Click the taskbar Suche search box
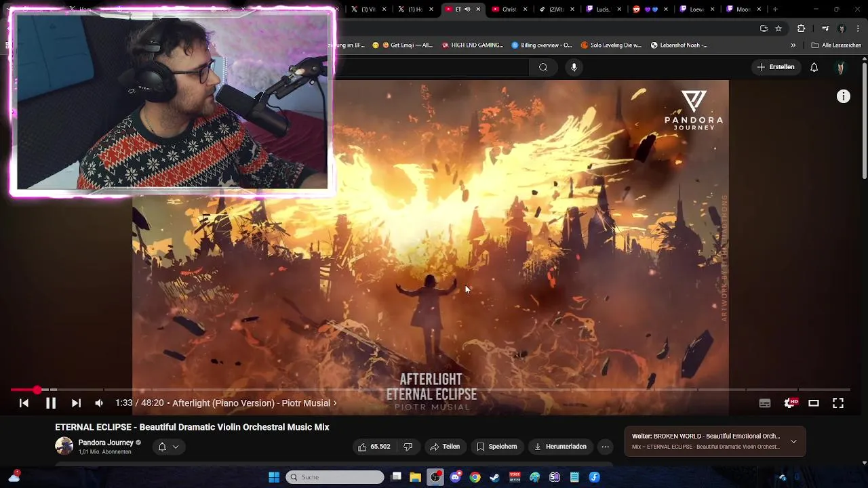The height and width of the screenshot is (488, 868). tap(335, 477)
